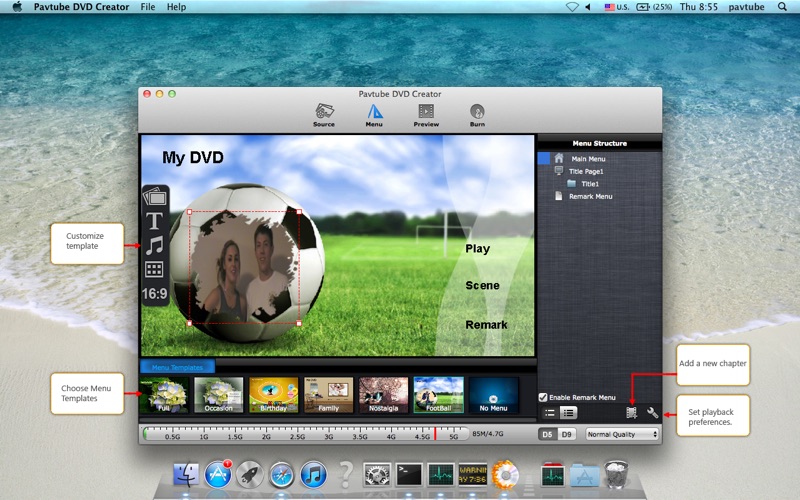The height and width of the screenshot is (500, 800).
Task: Select D9 disc size
Action: (566, 434)
